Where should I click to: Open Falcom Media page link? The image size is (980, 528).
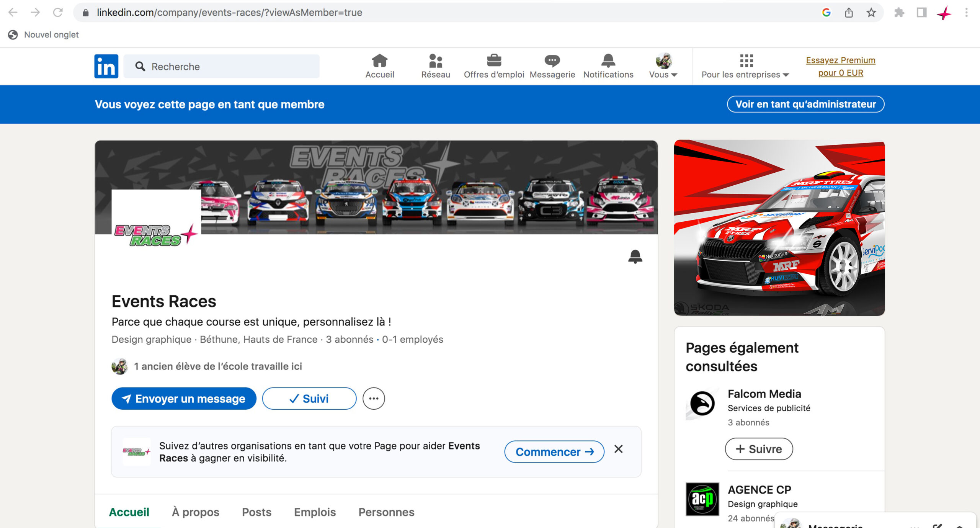764,394
